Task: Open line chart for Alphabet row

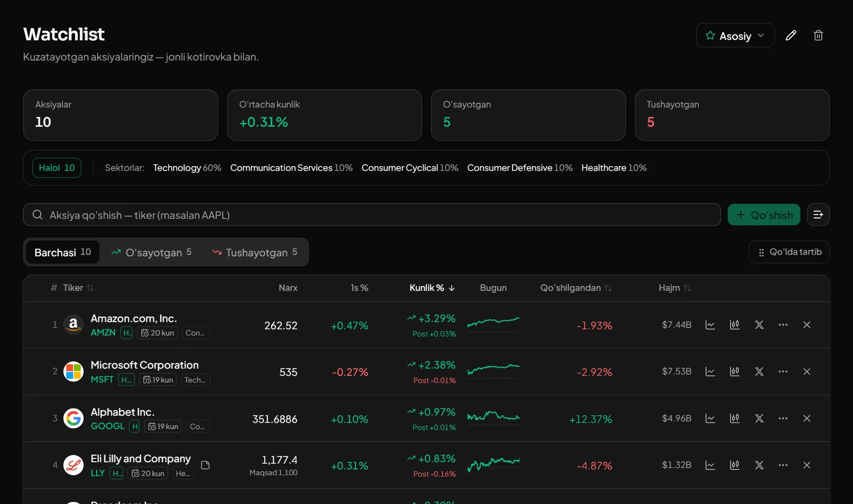Action: (x=710, y=419)
